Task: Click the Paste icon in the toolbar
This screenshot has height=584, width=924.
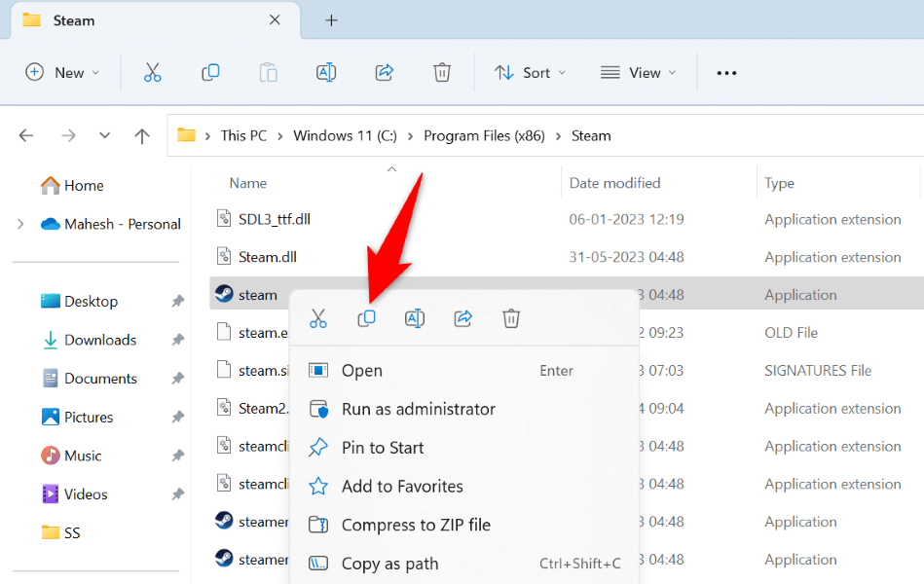Action: tap(268, 72)
